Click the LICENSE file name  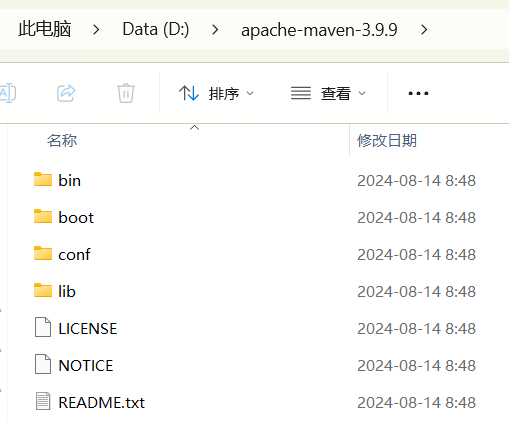(x=88, y=329)
